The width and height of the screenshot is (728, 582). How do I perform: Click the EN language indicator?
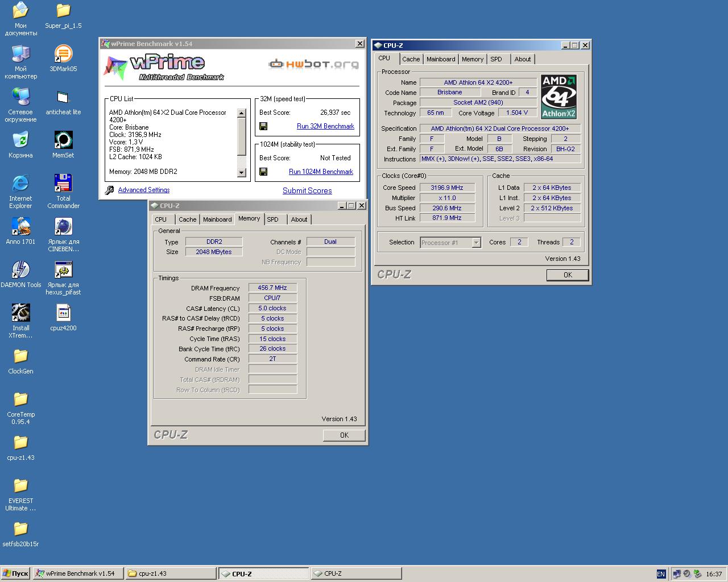click(x=661, y=574)
